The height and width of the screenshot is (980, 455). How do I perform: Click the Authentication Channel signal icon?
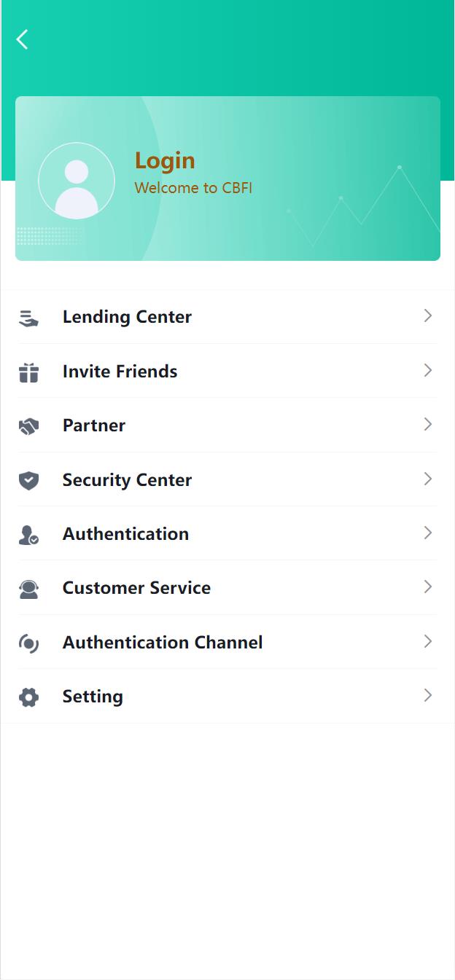tap(28, 643)
